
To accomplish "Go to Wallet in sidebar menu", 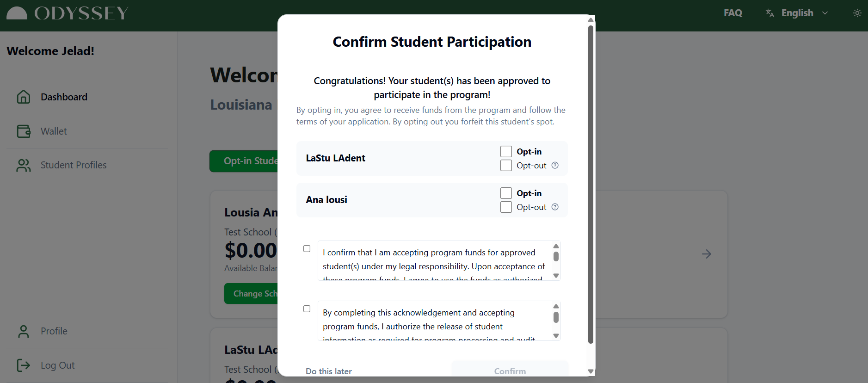I will pyautogui.click(x=54, y=131).
